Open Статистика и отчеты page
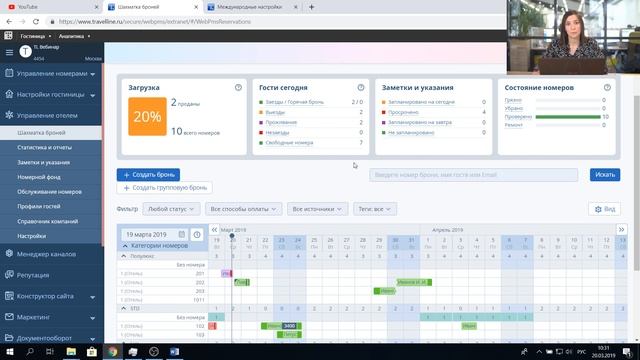640x360 pixels. [x=44, y=147]
